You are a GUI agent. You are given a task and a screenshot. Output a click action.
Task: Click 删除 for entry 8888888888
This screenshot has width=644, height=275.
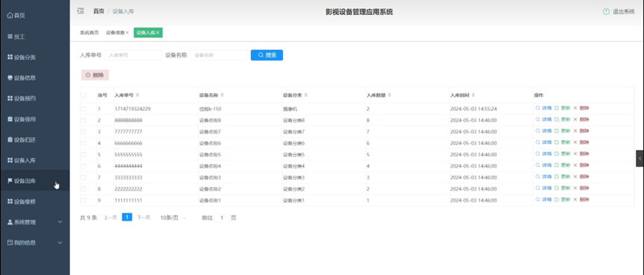[x=581, y=120]
